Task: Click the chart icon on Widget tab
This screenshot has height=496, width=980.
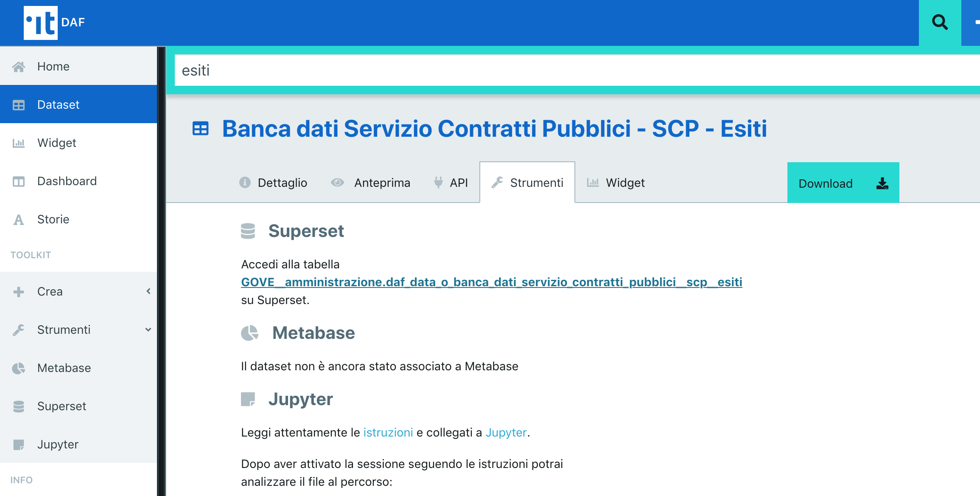Action: coord(593,183)
